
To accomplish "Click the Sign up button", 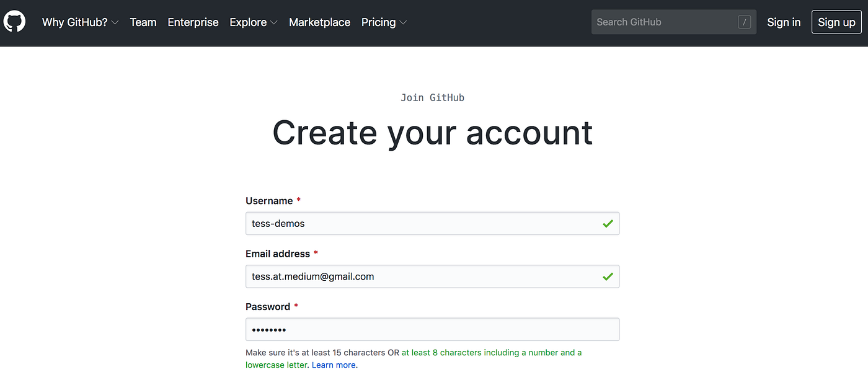I will point(836,22).
